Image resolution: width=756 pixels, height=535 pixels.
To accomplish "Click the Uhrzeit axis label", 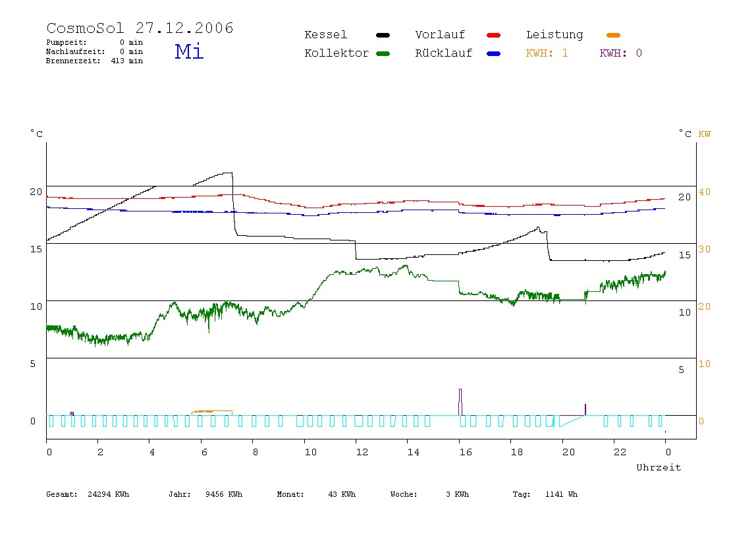I will click(x=659, y=467).
